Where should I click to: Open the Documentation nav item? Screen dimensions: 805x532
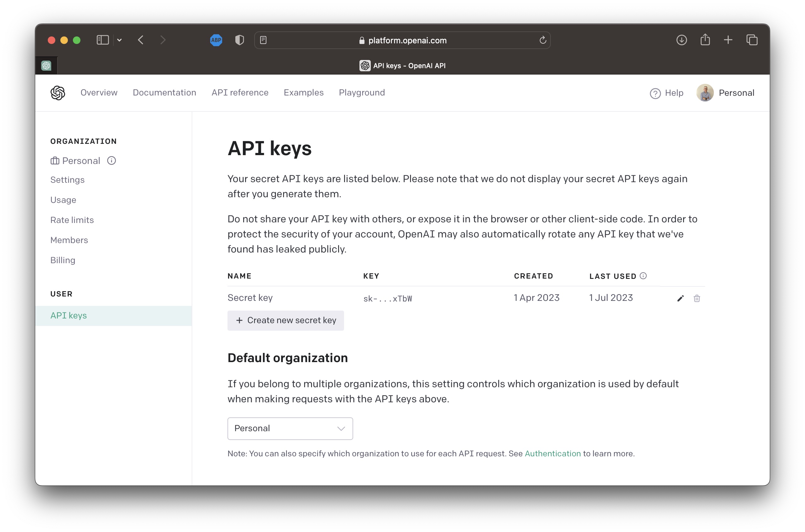click(x=164, y=93)
